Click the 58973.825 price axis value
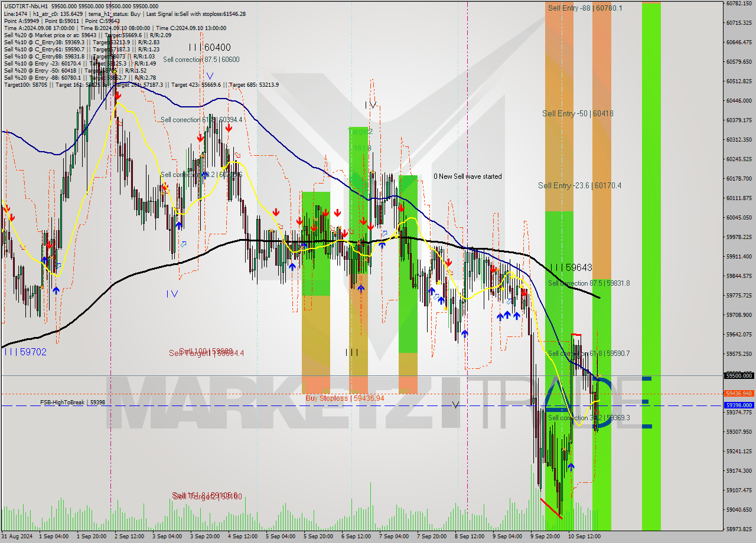Screen dimensions: 756x543 (x=738, y=529)
